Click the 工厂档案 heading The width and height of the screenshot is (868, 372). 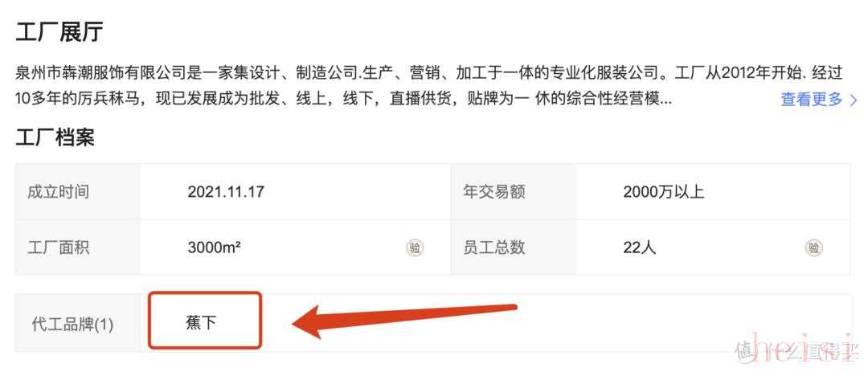pos(55,137)
